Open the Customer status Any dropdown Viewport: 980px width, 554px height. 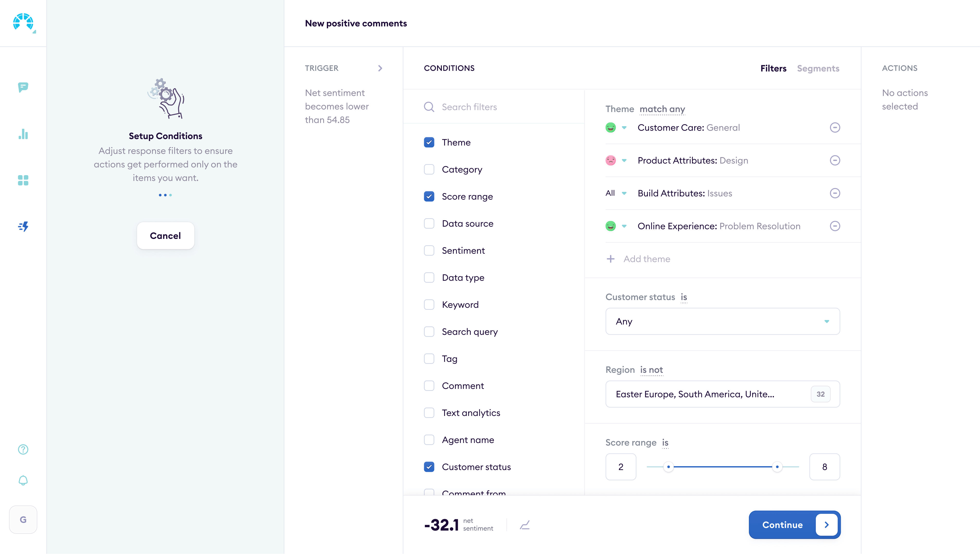(x=722, y=321)
